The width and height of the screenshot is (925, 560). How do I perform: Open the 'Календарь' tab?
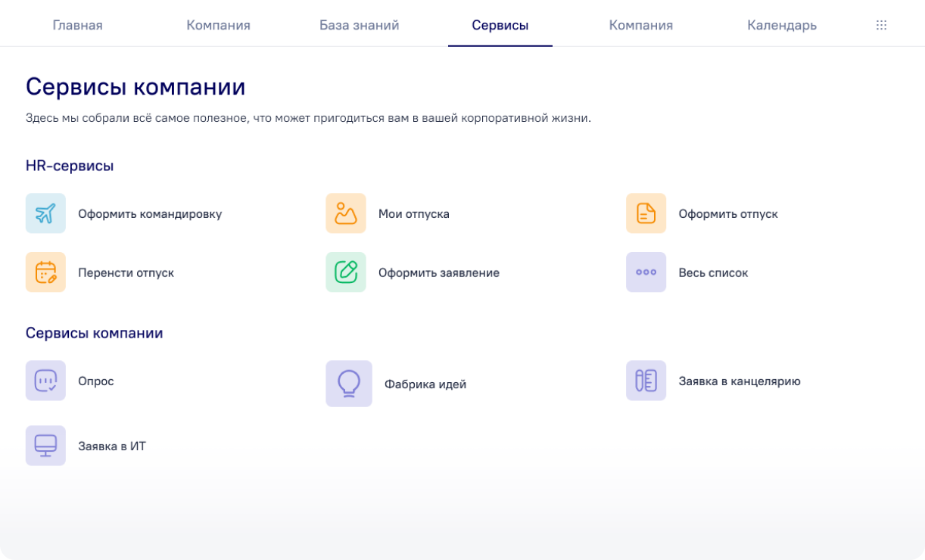pyautogui.click(x=781, y=24)
